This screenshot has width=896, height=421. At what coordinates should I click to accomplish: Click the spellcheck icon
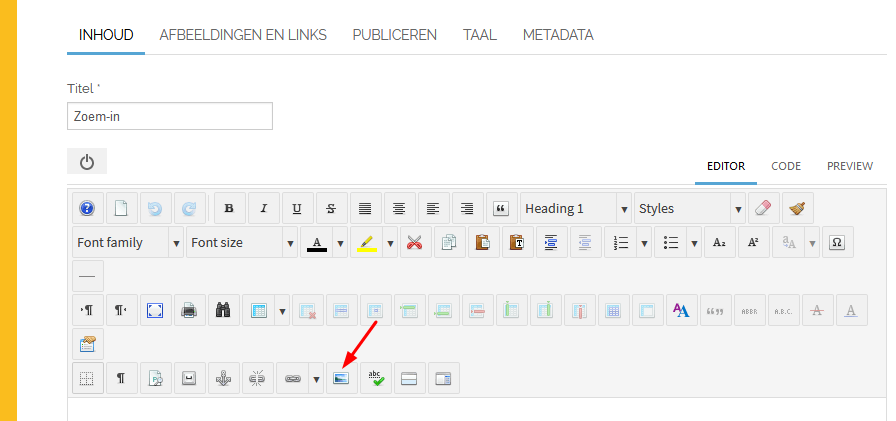pyautogui.click(x=375, y=379)
